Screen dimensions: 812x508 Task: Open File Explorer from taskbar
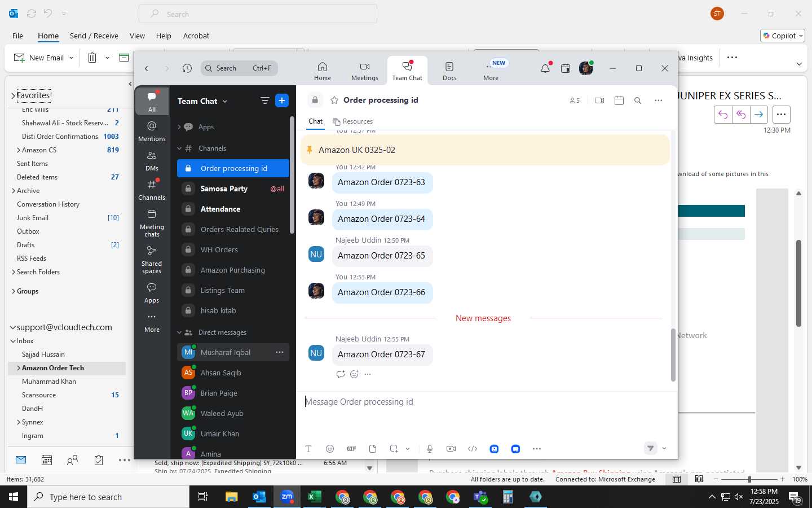click(232, 497)
